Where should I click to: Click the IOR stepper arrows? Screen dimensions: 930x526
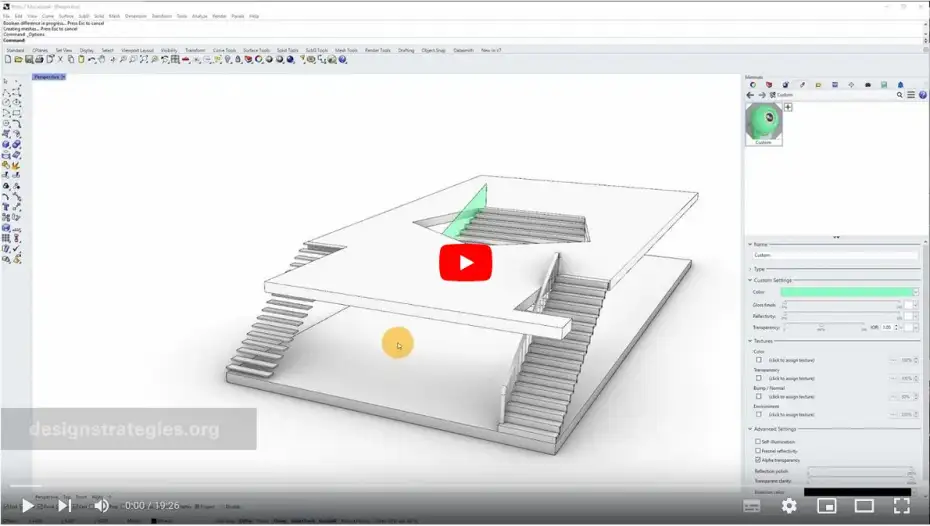[896, 327]
